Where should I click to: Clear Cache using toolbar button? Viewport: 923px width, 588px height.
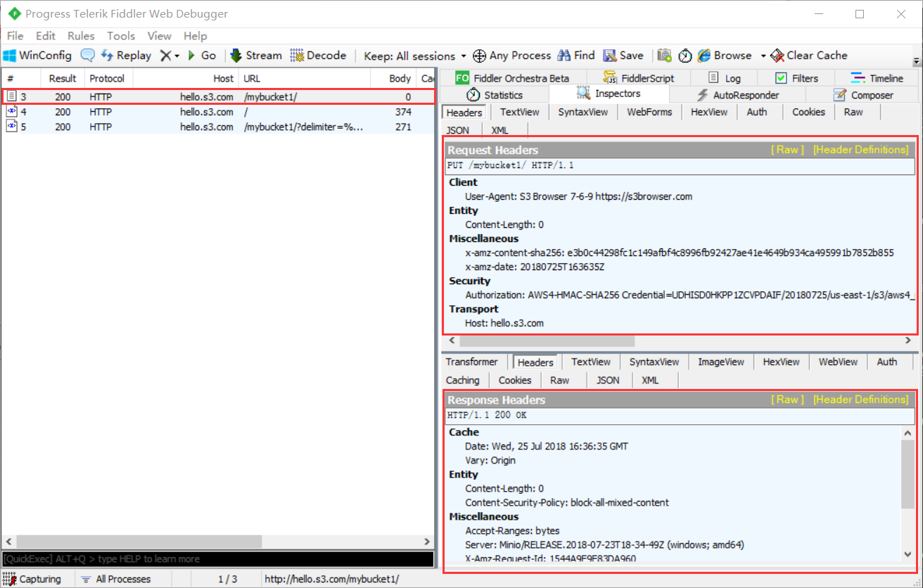pos(809,56)
